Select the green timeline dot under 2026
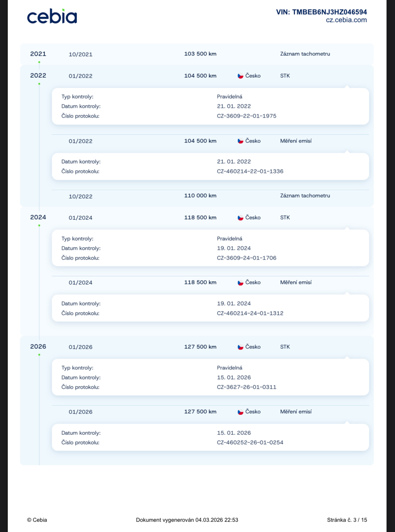 point(39,355)
